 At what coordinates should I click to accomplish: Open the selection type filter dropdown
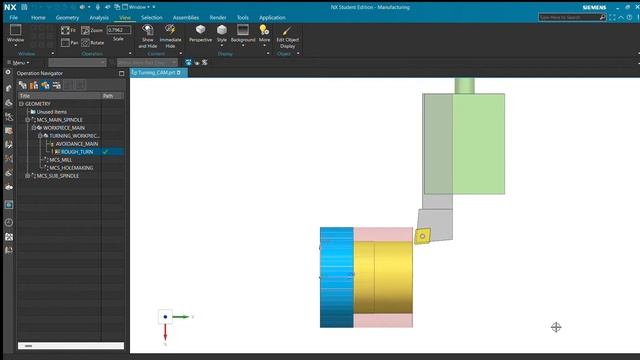[x=77, y=62]
